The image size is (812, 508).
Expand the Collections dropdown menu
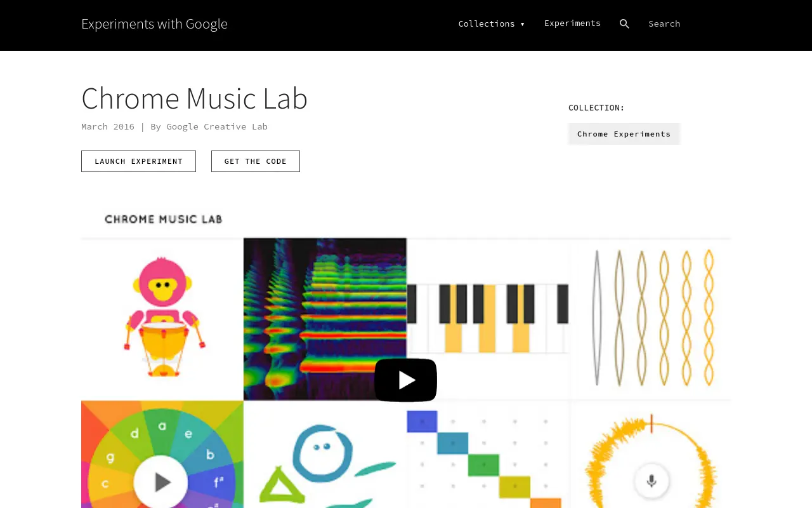(492, 23)
